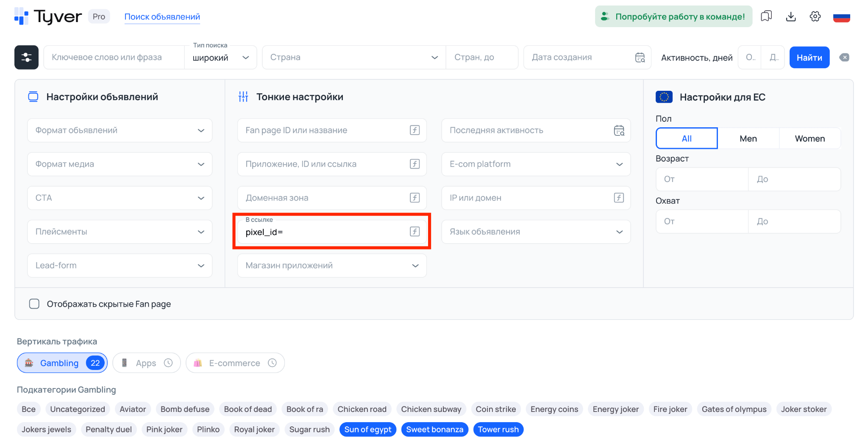868x448 pixels.
Task: Click filter icon in Доменная зона field
Action: 415,198
